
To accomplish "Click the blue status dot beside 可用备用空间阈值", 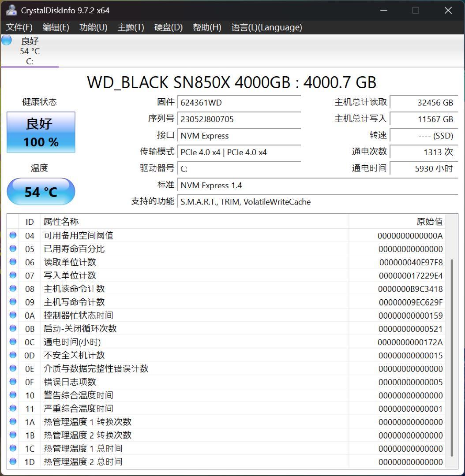I will click(13, 235).
